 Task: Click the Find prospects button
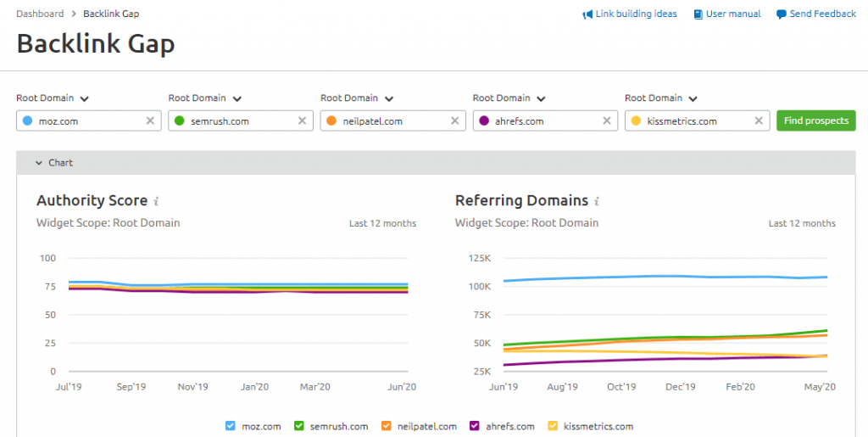click(x=816, y=120)
